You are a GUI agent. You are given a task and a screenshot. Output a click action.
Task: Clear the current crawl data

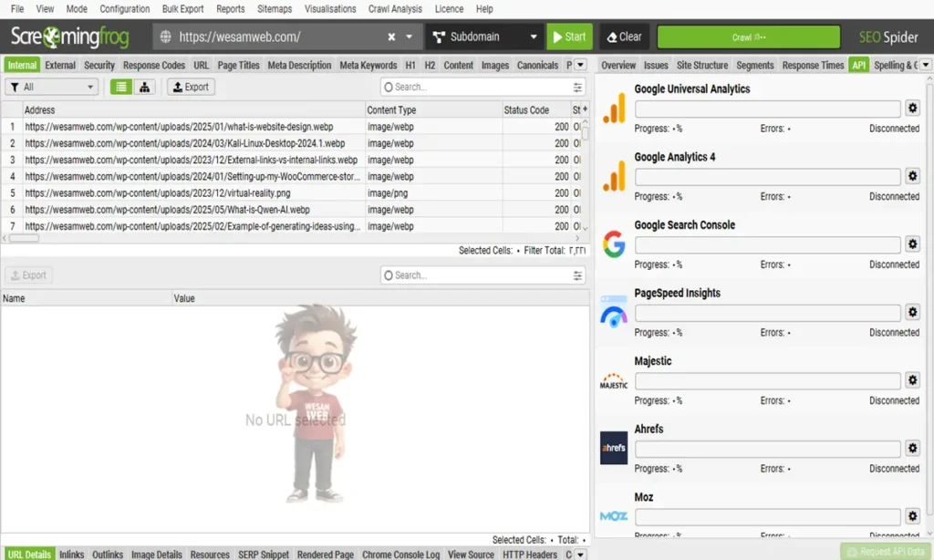pyautogui.click(x=624, y=36)
